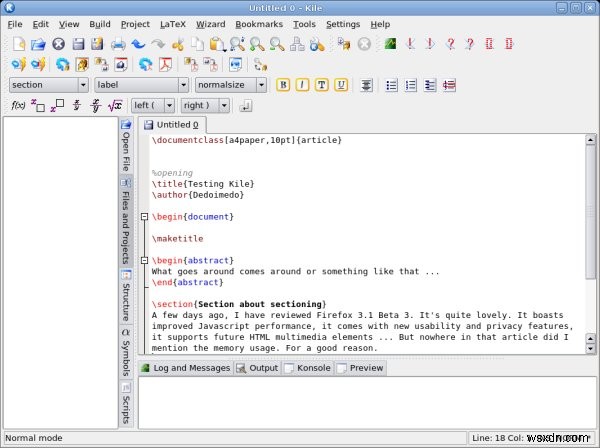
Task: Toggle italic text formatting
Action: [x=303, y=85]
